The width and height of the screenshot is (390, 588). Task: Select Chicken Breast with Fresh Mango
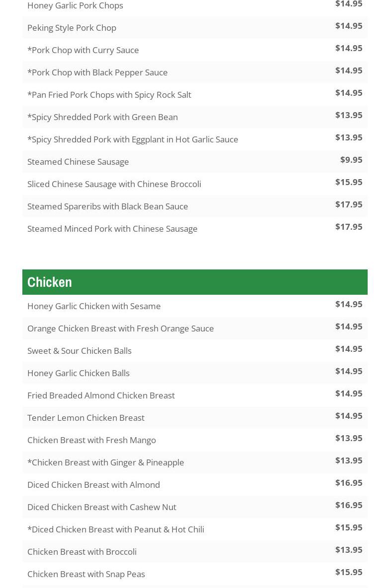tap(91, 440)
